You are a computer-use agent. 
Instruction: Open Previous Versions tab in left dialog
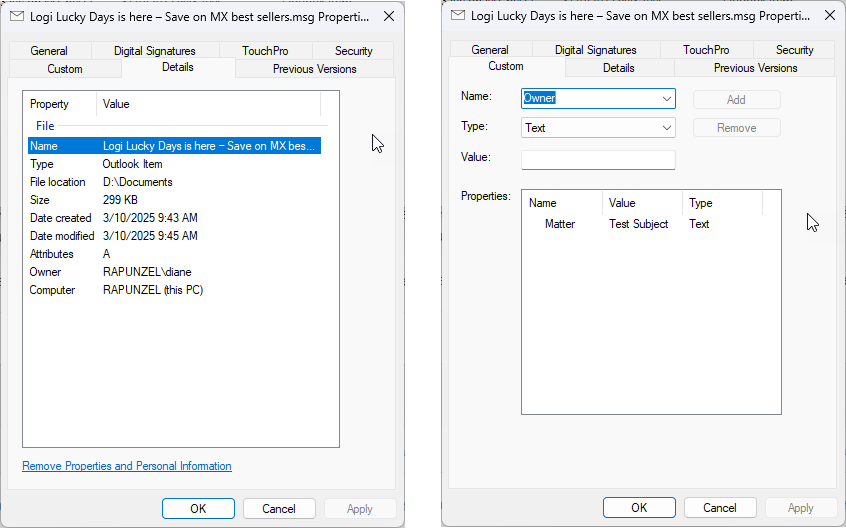[314, 69]
